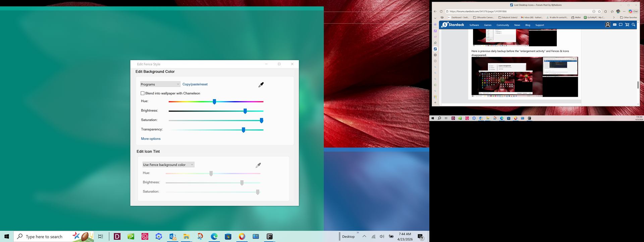Click the Stardock site search magnifier
644x242 pixels.
[x=633, y=25]
